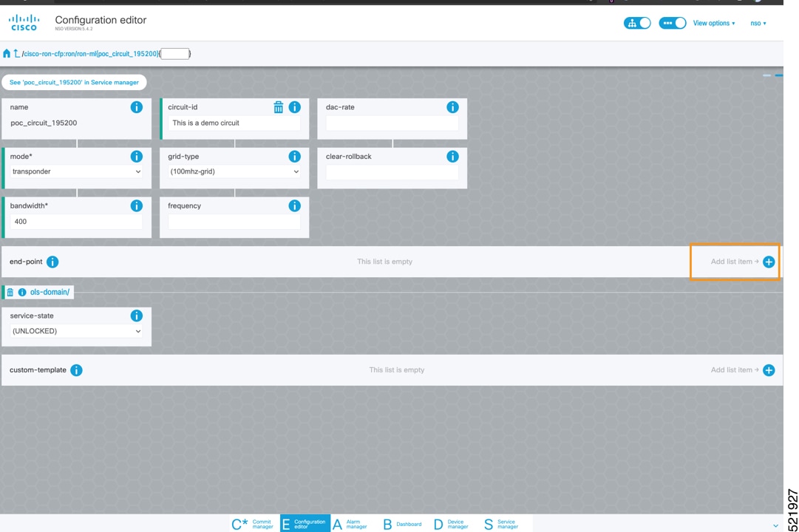The image size is (799, 532).
Task: Show info for dac-rate
Action: click(452, 107)
